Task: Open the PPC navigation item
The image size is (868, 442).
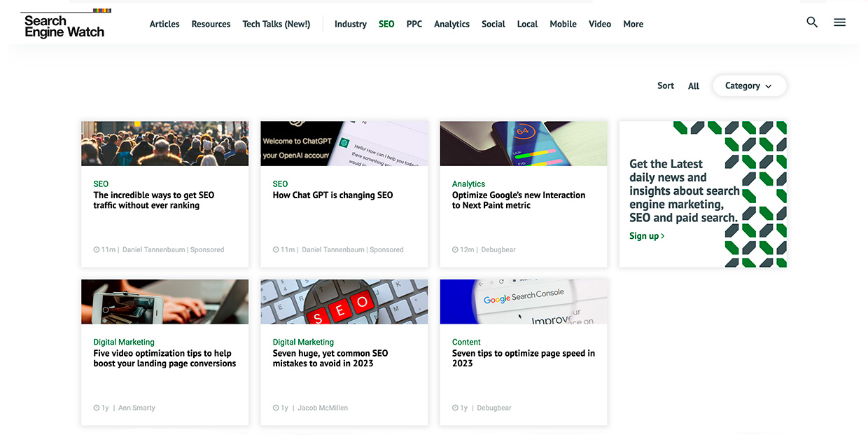Action: pyautogui.click(x=414, y=24)
